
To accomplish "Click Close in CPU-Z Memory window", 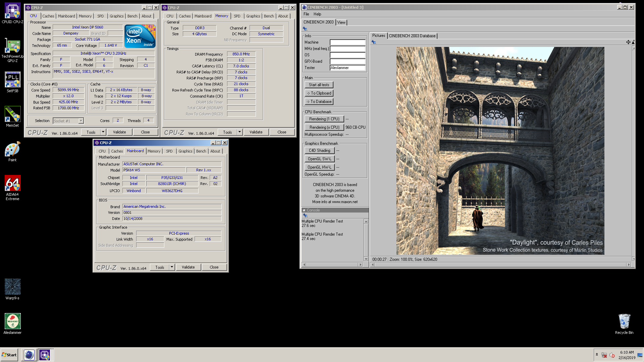I will (x=282, y=132).
